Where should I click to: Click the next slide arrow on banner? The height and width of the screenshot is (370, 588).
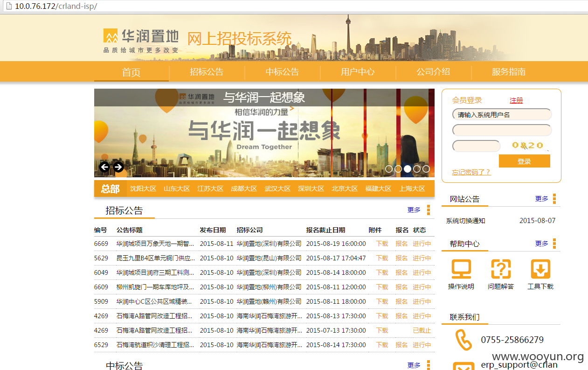tap(118, 167)
